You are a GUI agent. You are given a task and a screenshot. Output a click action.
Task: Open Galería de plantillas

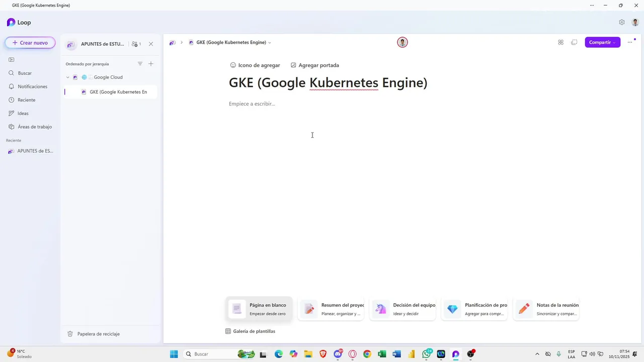tap(250, 331)
